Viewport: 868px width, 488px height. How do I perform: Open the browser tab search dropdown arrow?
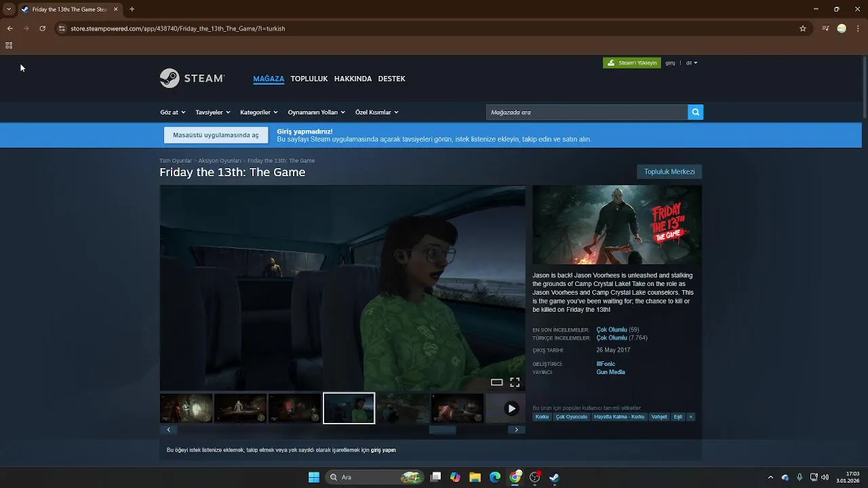tap(9, 9)
